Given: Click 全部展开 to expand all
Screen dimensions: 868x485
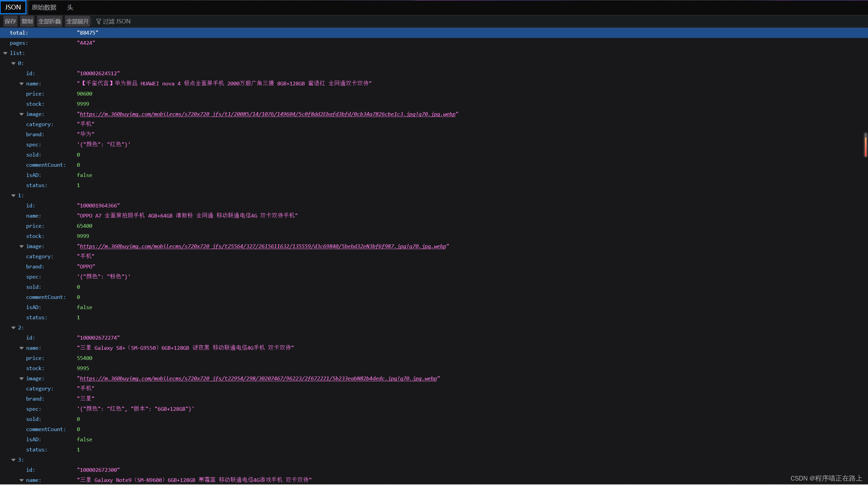Looking at the screenshot, I should click(x=77, y=21).
